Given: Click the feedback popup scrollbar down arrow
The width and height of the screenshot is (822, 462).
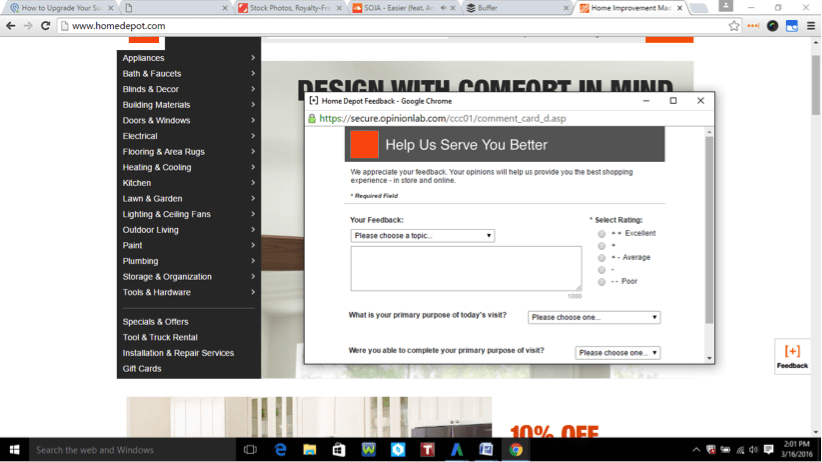Looking at the screenshot, I should coord(709,359).
